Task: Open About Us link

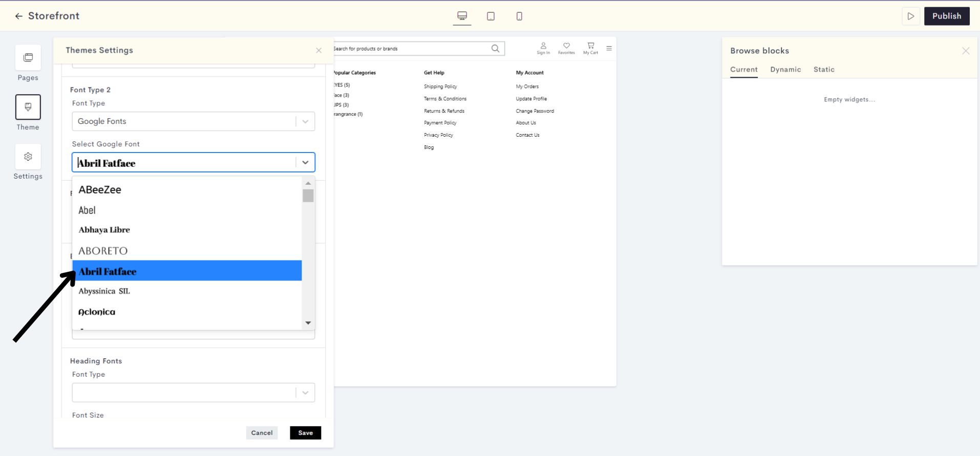Action: (x=526, y=123)
